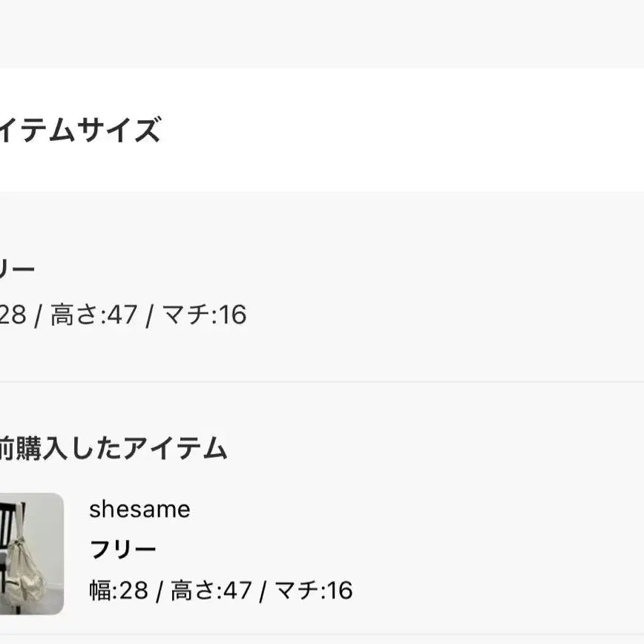Tap the divider line above 購入したアイテム
This screenshot has width=644, height=644.
pyautogui.click(x=322, y=381)
